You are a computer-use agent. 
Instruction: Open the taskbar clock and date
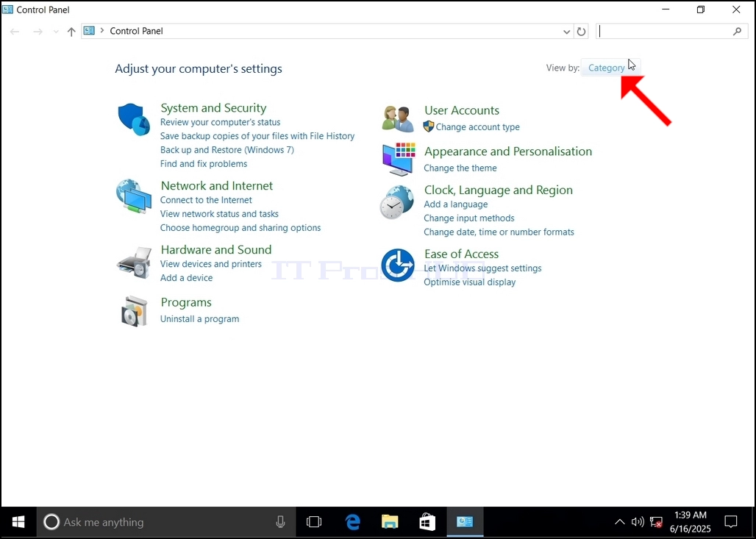(690, 522)
